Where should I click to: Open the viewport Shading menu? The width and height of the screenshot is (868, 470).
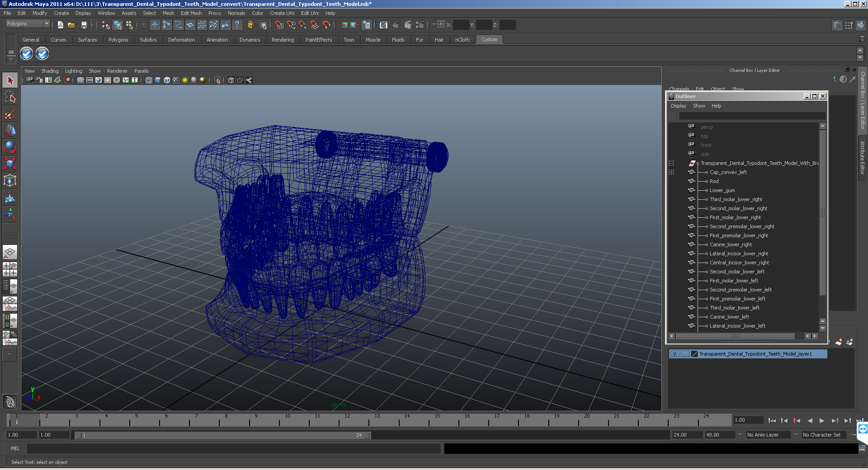[x=50, y=71]
